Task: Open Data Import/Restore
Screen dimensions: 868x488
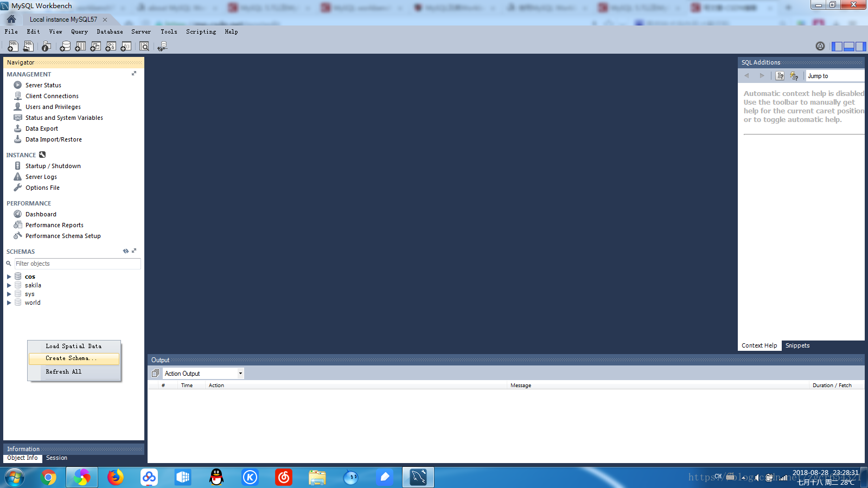Action: (x=53, y=139)
